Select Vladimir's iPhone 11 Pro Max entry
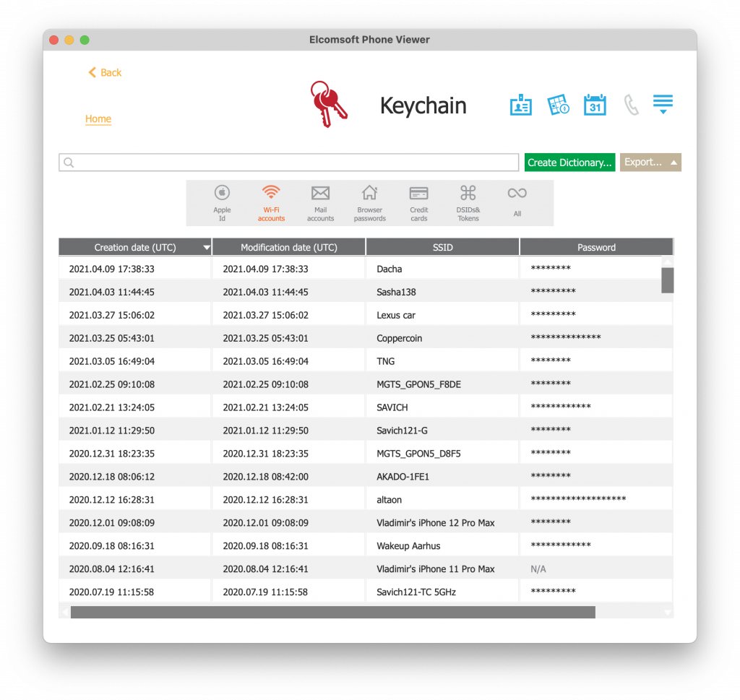The width and height of the screenshot is (740, 700). pos(435,569)
